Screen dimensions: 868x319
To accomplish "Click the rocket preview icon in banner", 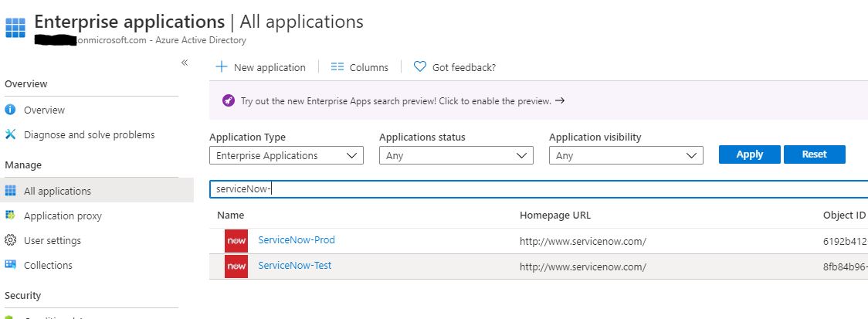I will point(229,100).
